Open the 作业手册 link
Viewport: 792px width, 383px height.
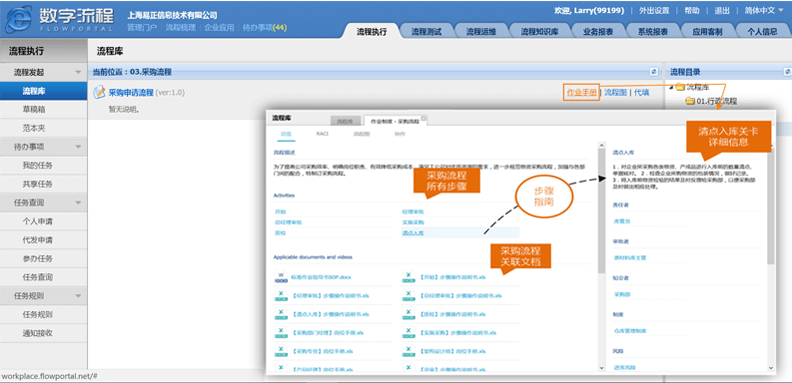[x=582, y=92]
